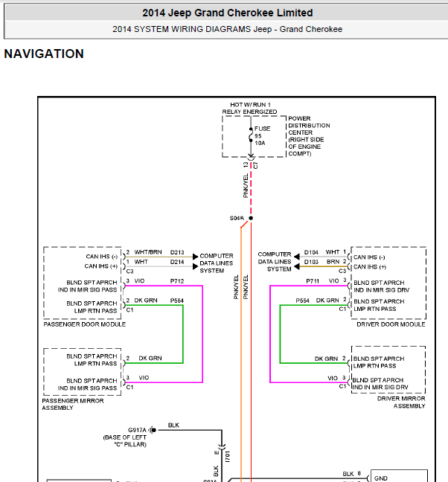Click the "POWER DISTRIBUTION CENTER" description
This screenshot has height=482, width=448.
click(309, 136)
